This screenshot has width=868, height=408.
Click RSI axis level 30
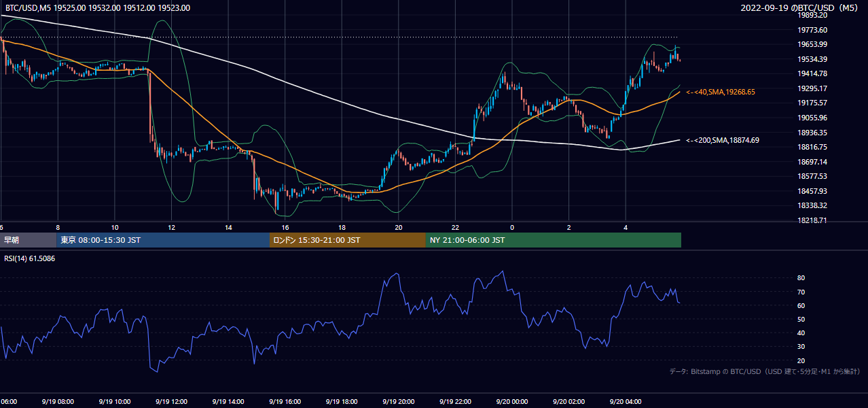tap(801, 347)
